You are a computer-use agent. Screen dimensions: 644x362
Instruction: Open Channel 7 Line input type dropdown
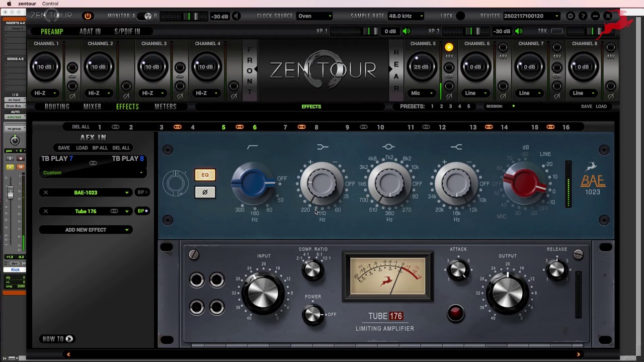[x=529, y=93]
